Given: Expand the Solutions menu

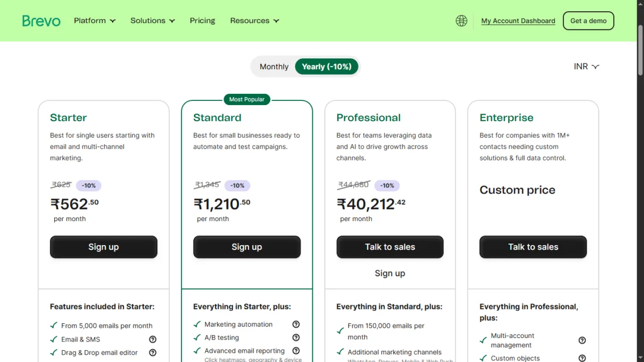Looking at the screenshot, I should (x=153, y=21).
